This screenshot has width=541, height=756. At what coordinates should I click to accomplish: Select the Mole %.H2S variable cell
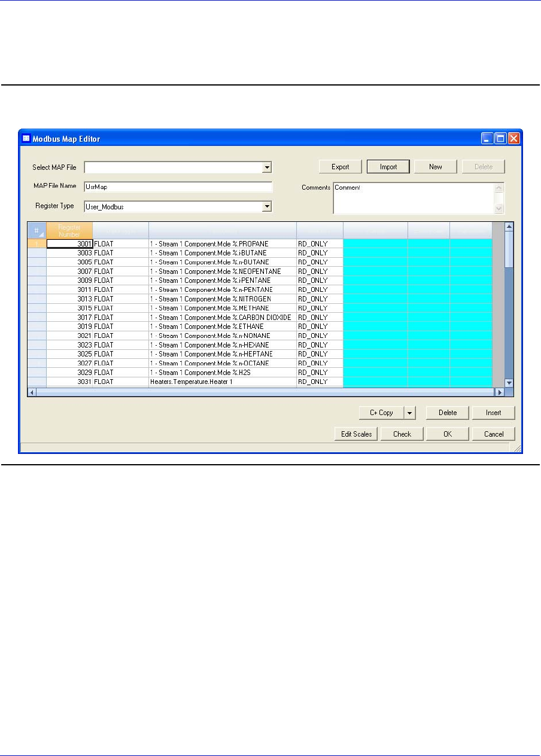223,373
